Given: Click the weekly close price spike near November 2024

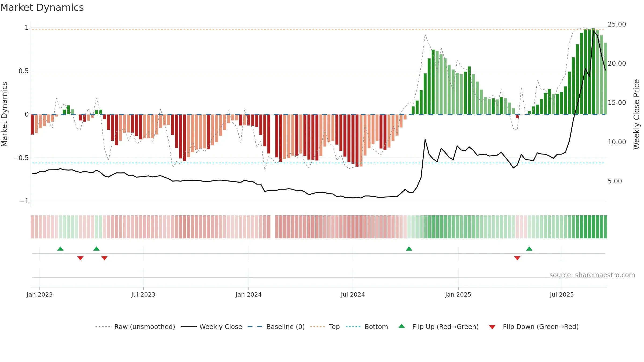Looking at the screenshot, I should [x=425, y=140].
